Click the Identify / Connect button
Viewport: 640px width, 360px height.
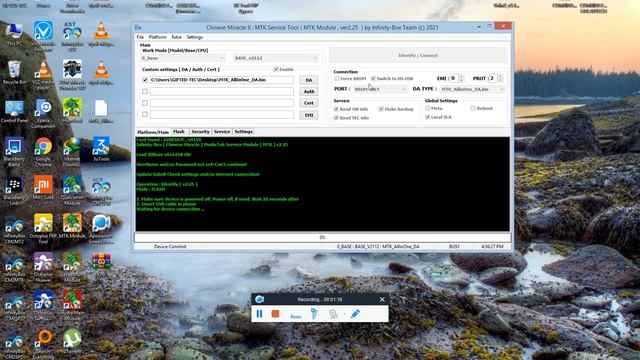point(418,55)
